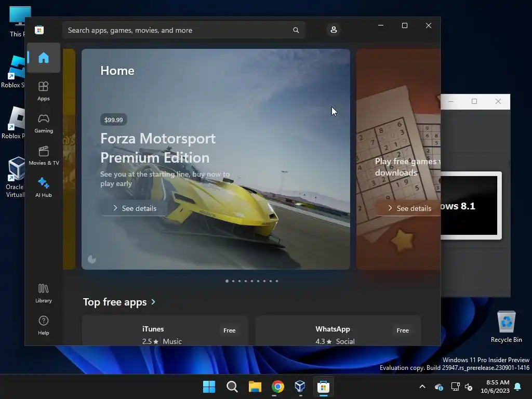Click the $99.99 price tag
Screen dimensions: 532x399
pyautogui.click(x=114, y=120)
